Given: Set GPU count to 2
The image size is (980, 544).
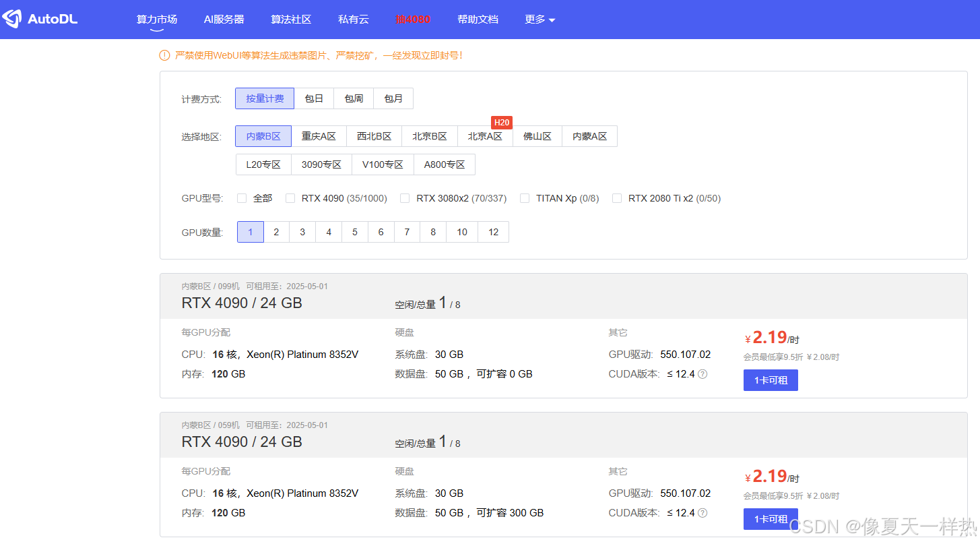Looking at the screenshot, I should [x=276, y=232].
